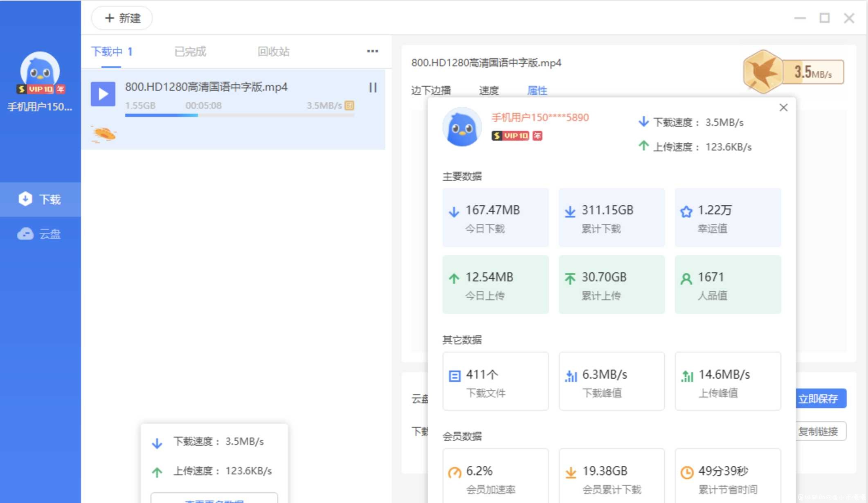The height and width of the screenshot is (503, 868).
Task: Click the 新建 new task button
Action: 122,18
